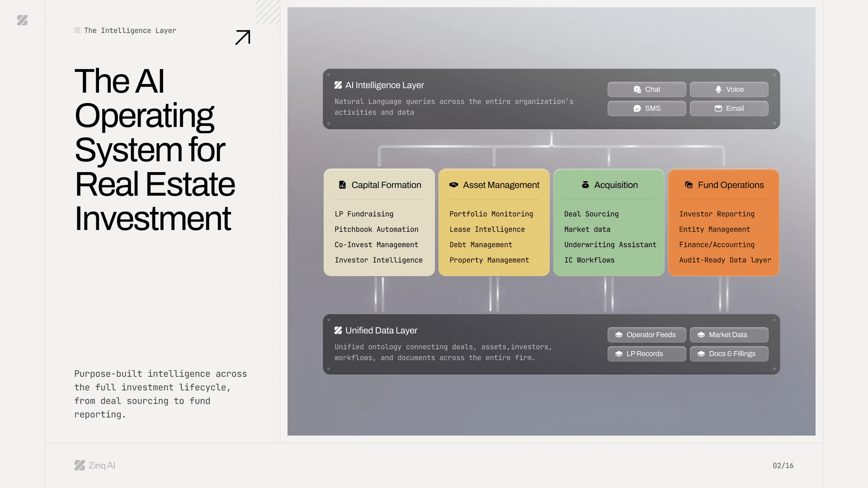Click Lease Intelligence text
868x488 pixels.
tap(487, 230)
